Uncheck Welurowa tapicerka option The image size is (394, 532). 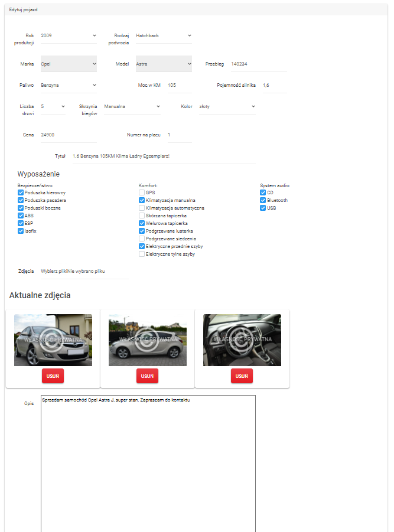tap(142, 223)
